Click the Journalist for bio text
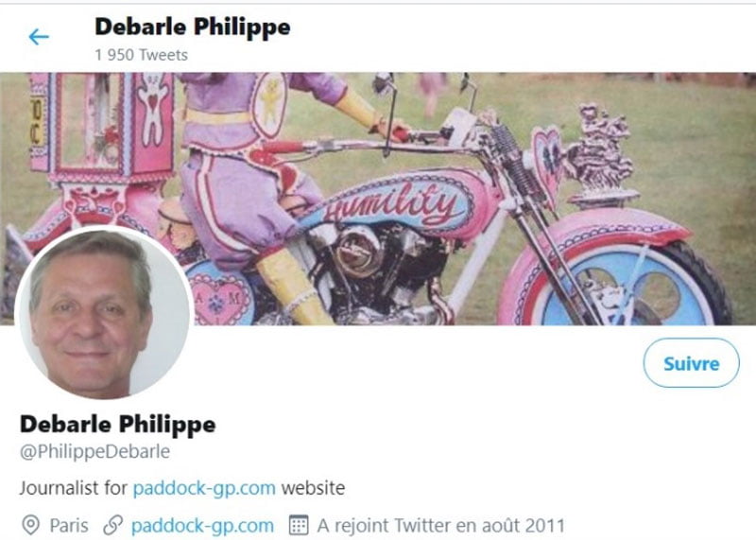Image resolution: width=756 pixels, height=540 pixels. click(74, 488)
